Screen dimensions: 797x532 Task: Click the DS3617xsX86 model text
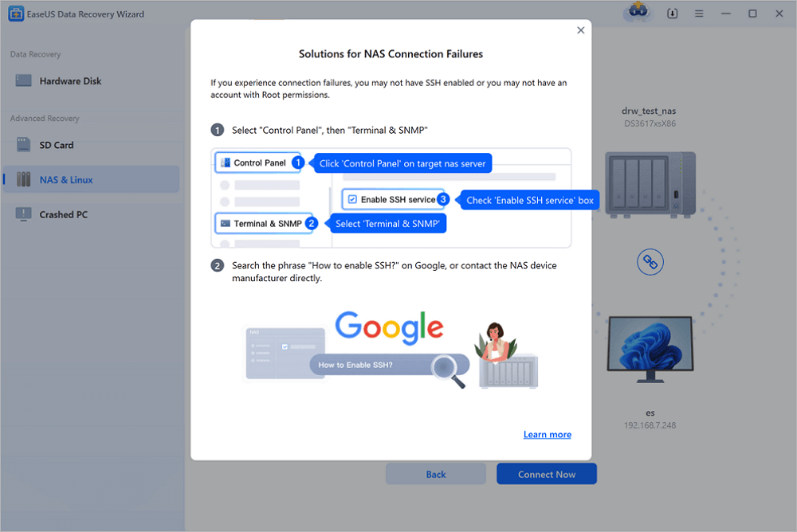(650, 123)
